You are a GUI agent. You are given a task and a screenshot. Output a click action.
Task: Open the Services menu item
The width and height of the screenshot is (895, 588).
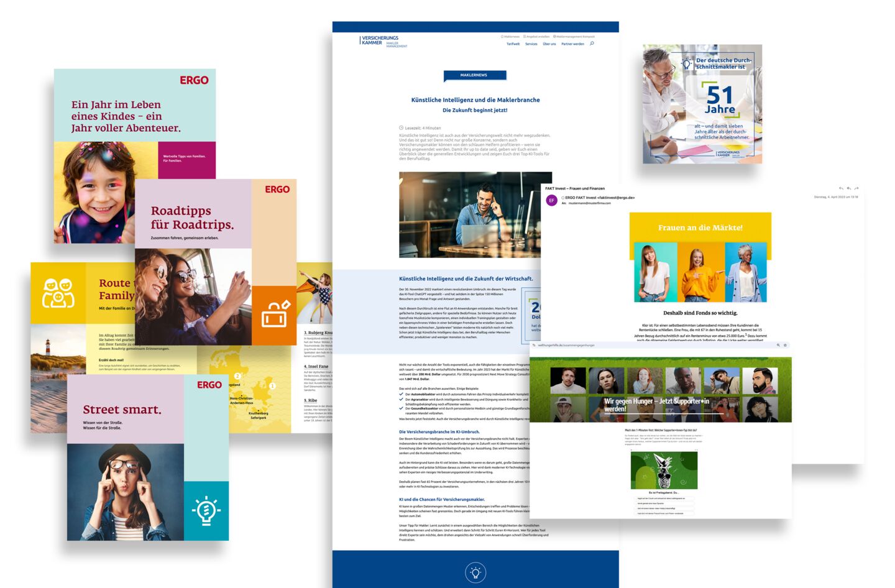tap(531, 44)
